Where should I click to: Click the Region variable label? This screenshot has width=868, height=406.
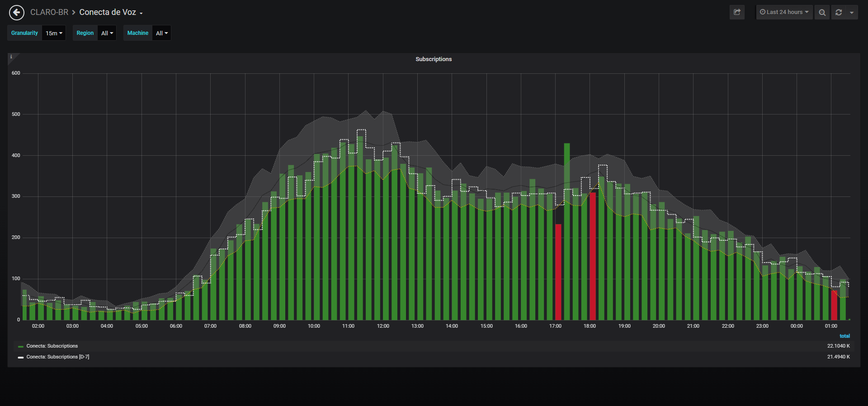85,33
